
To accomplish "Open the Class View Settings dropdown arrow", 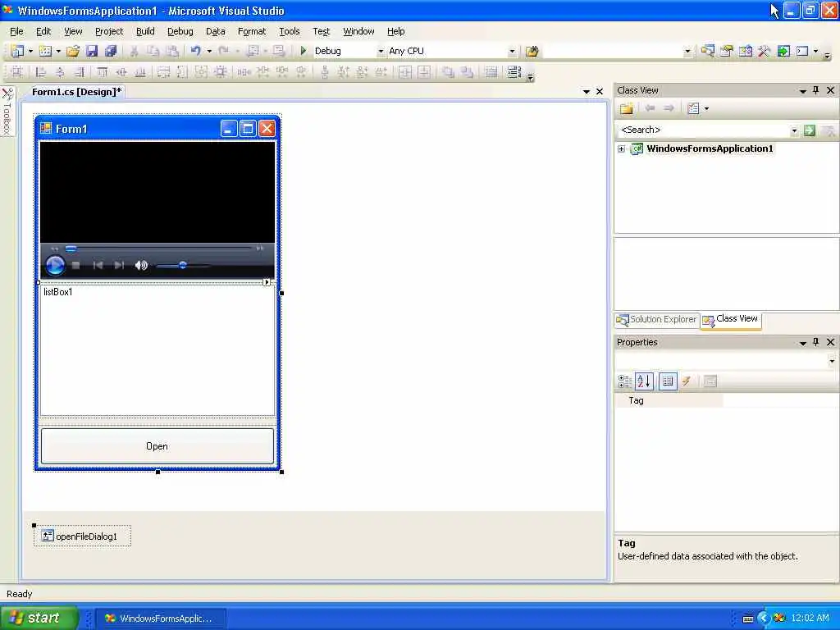I will click(706, 109).
